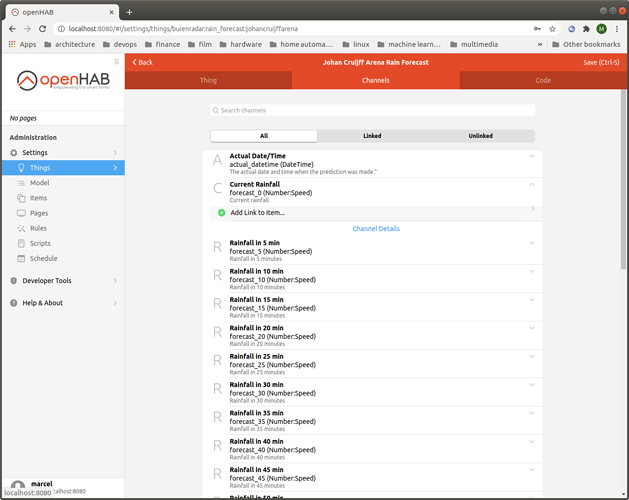The image size is (629, 500).
Task: Expand the Rainfall in 20 min chevron
Action: (x=532, y=328)
